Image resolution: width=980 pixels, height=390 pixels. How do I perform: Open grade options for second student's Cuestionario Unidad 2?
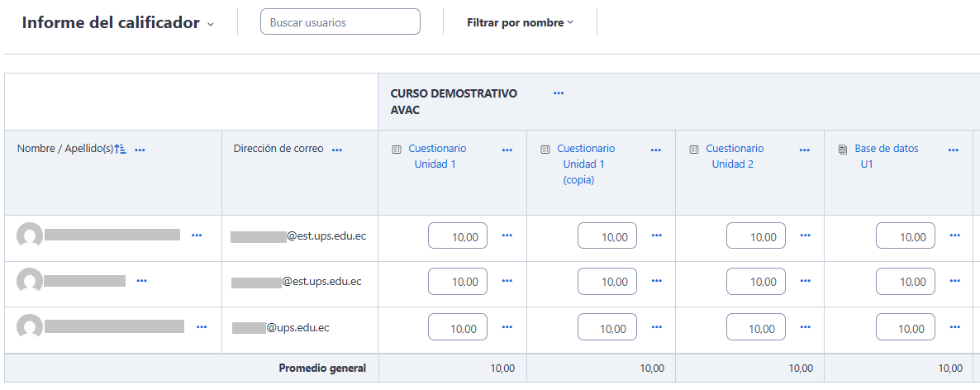tap(806, 282)
